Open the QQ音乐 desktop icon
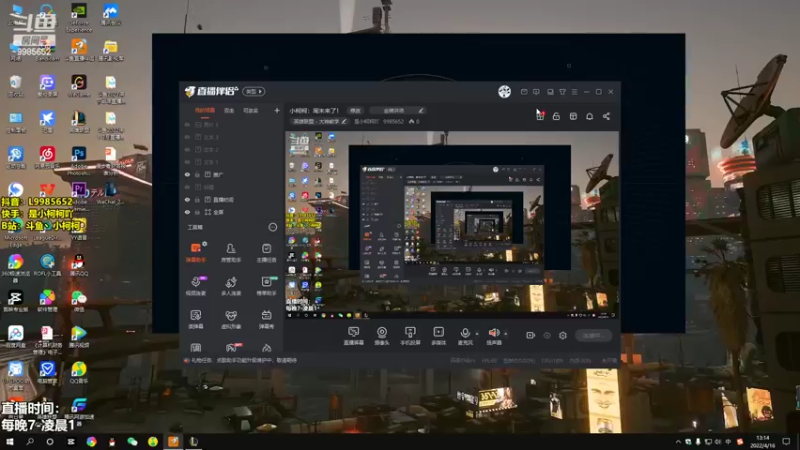 [x=79, y=372]
